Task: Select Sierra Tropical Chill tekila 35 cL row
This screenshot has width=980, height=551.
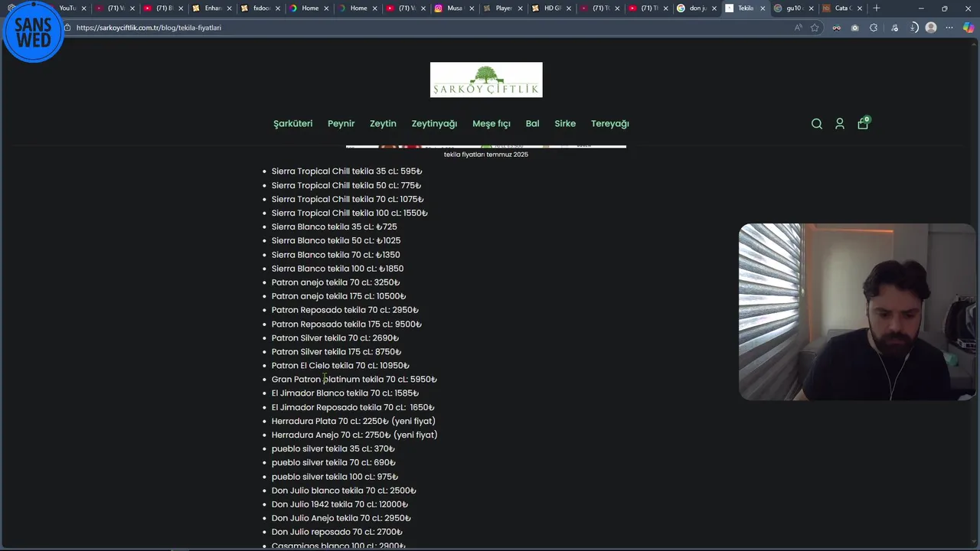Action: click(x=347, y=171)
